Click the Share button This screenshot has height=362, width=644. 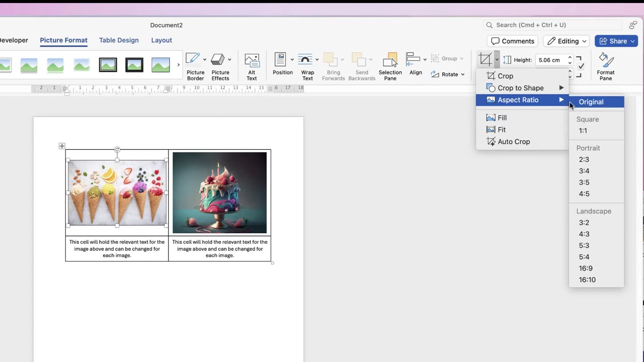pyautogui.click(x=616, y=41)
